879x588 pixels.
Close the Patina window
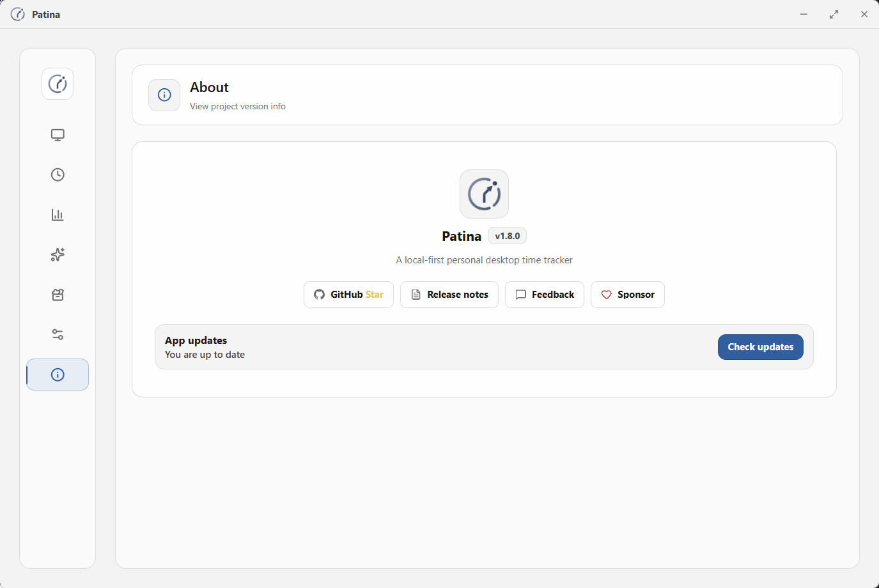[x=864, y=14]
